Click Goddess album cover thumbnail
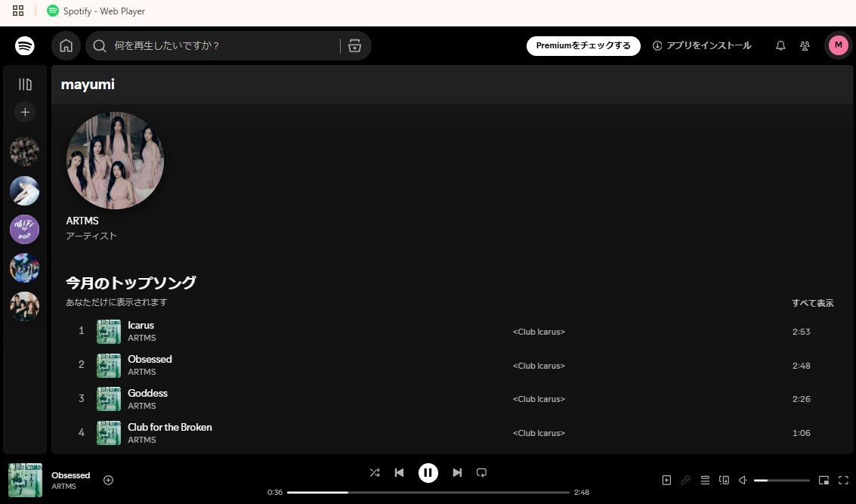This screenshot has height=504, width=856. point(109,399)
